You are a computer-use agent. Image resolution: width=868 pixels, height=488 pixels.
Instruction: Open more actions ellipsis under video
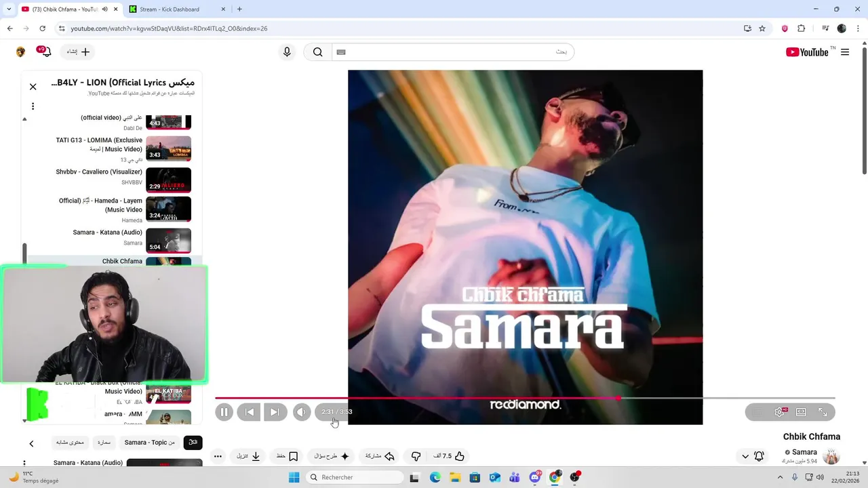click(x=218, y=456)
